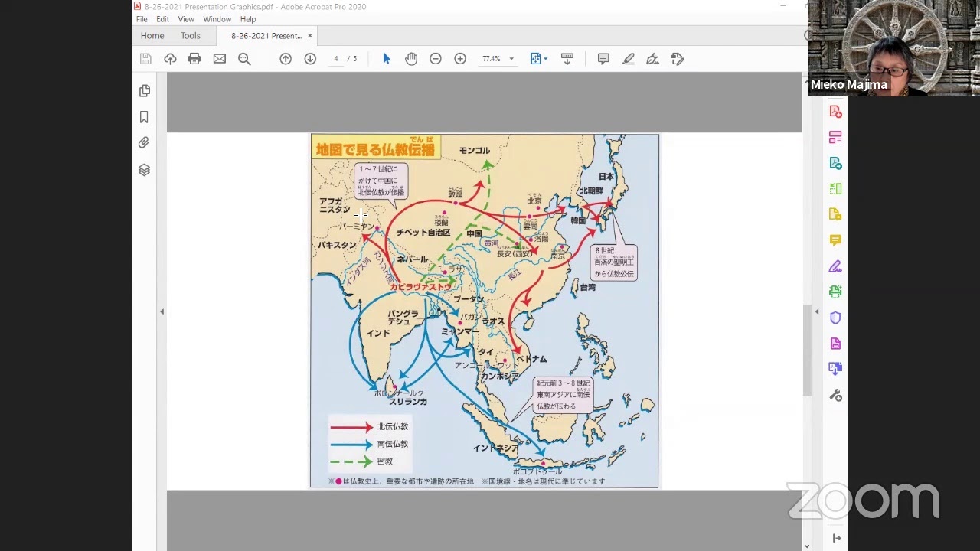Add a sticky note comment
Viewport: 980px width, 551px height.
tap(603, 59)
